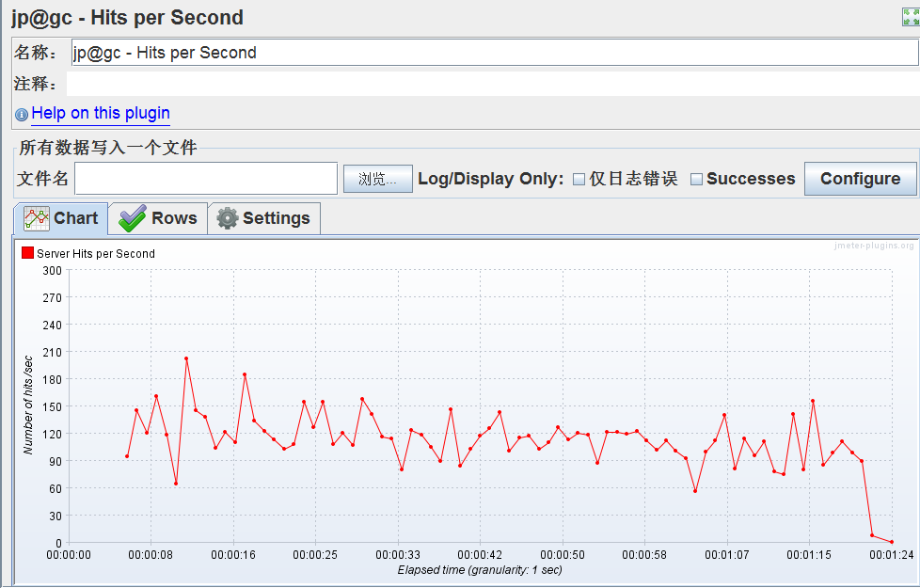920x588 pixels.
Task: Click the red Server Hits per Second legend swatch
Action: [27, 254]
